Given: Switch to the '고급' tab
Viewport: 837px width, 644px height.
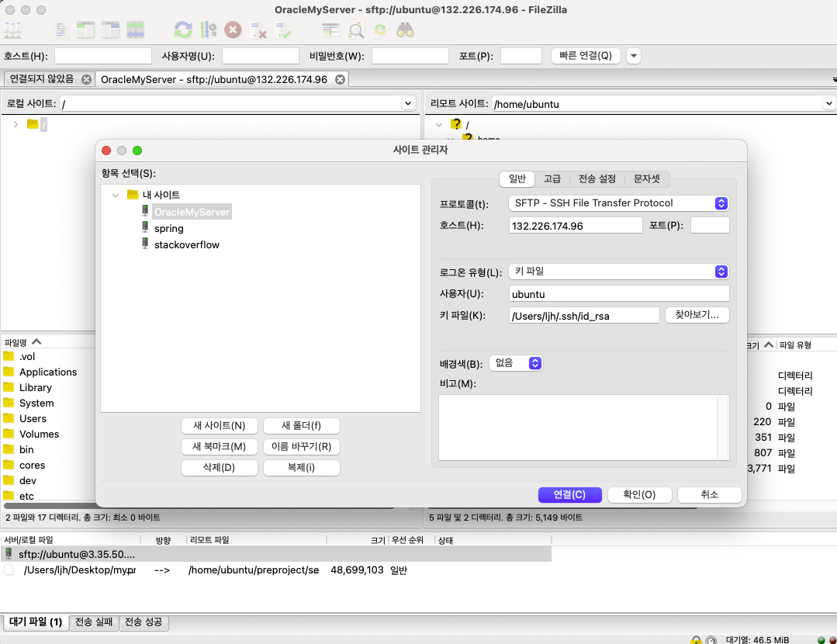Looking at the screenshot, I should pos(552,179).
